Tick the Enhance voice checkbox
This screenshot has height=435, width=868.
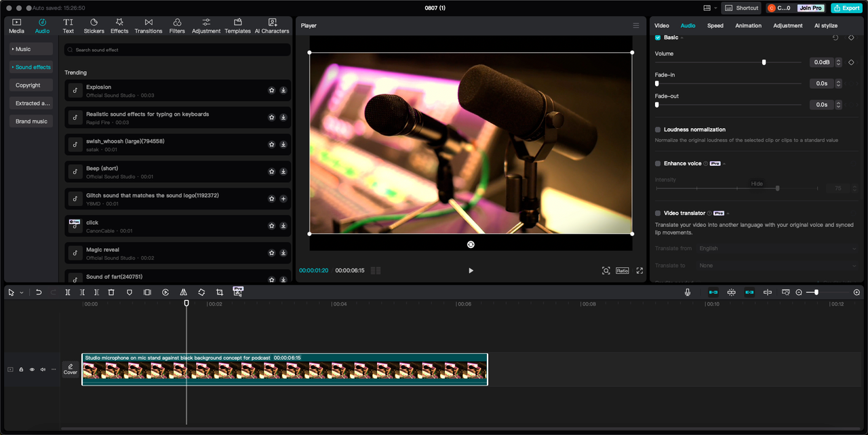coord(658,163)
